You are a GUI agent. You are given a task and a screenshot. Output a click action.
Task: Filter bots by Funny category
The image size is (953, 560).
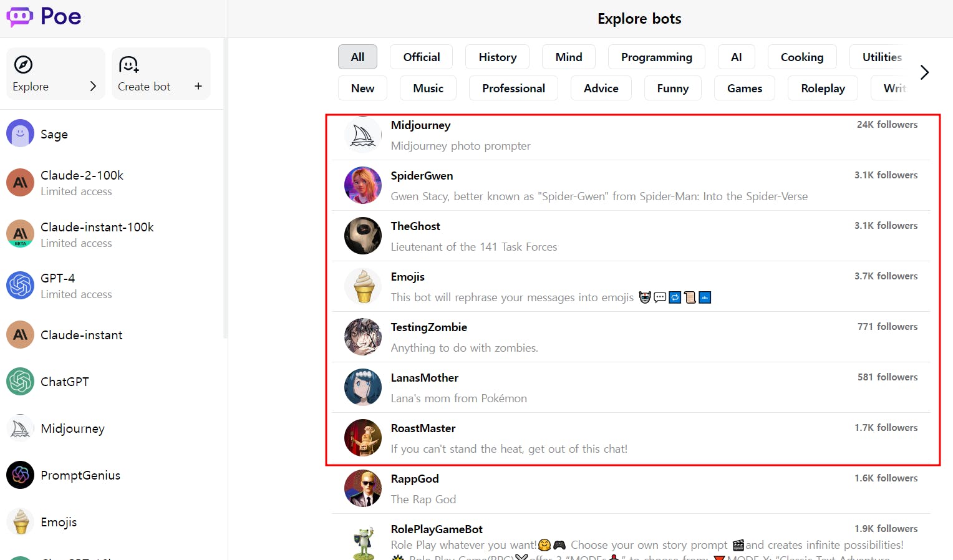coord(673,88)
